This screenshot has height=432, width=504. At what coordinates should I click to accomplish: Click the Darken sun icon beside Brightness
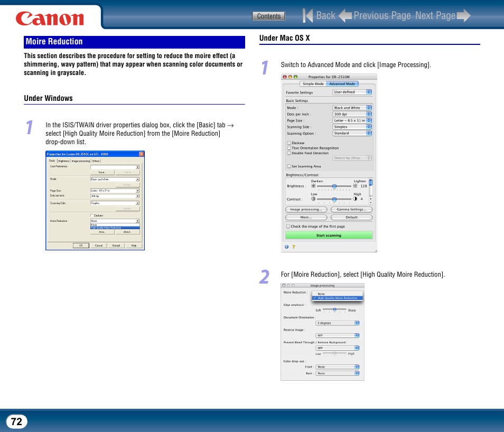(313, 186)
